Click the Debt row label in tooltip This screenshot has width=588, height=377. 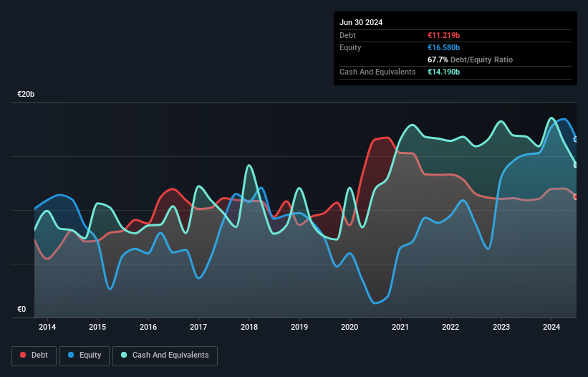[347, 35]
